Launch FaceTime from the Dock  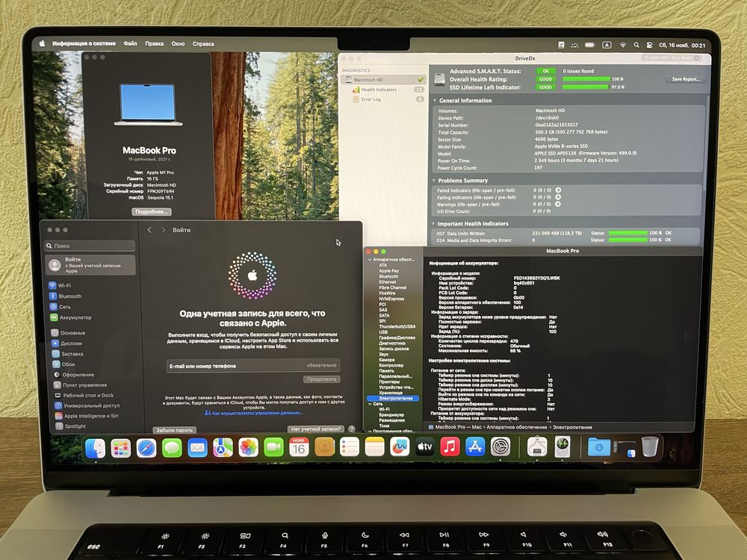(x=273, y=447)
